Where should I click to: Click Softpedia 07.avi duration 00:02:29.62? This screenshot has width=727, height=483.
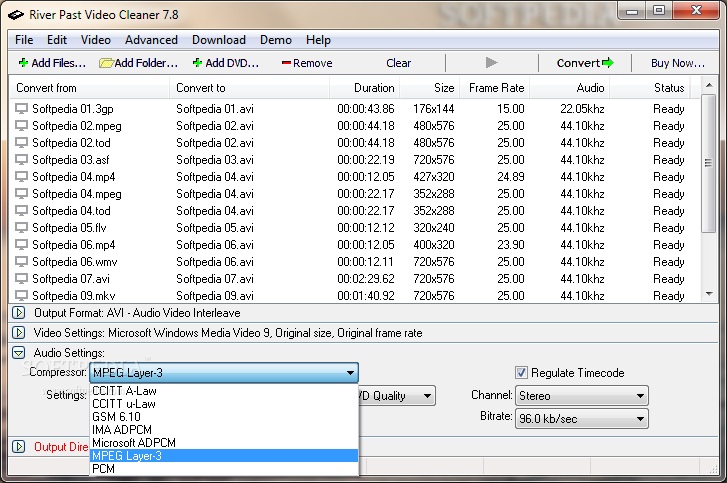tap(365, 279)
